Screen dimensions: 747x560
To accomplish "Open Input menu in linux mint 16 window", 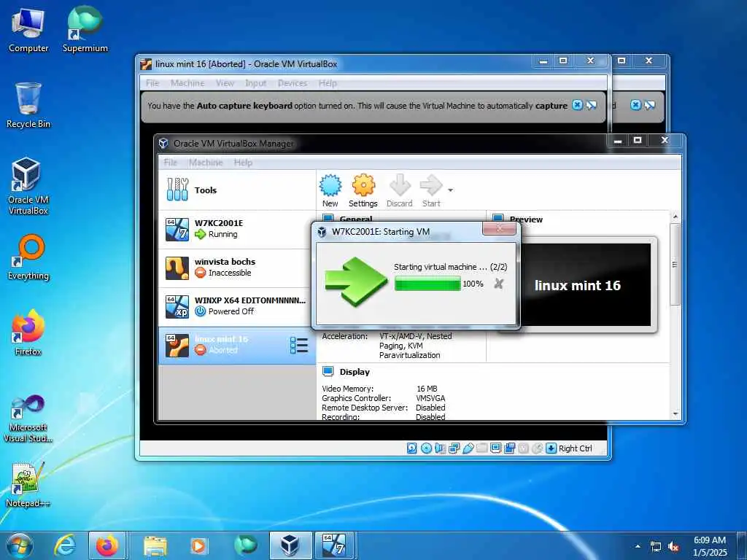I will click(256, 83).
